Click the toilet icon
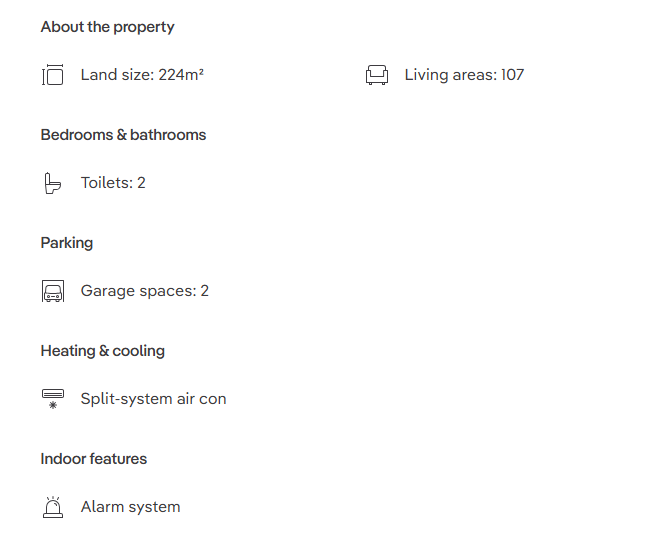The width and height of the screenshot is (648, 541). pyautogui.click(x=52, y=183)
